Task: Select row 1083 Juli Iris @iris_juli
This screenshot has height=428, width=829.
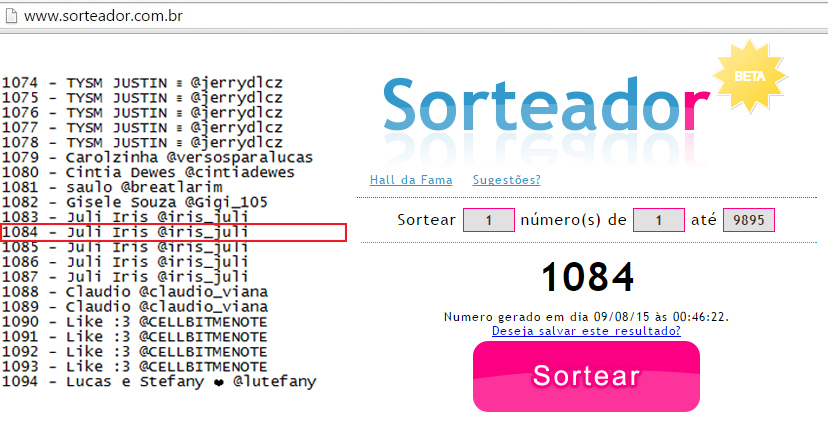Action: [x=125, y=217]
